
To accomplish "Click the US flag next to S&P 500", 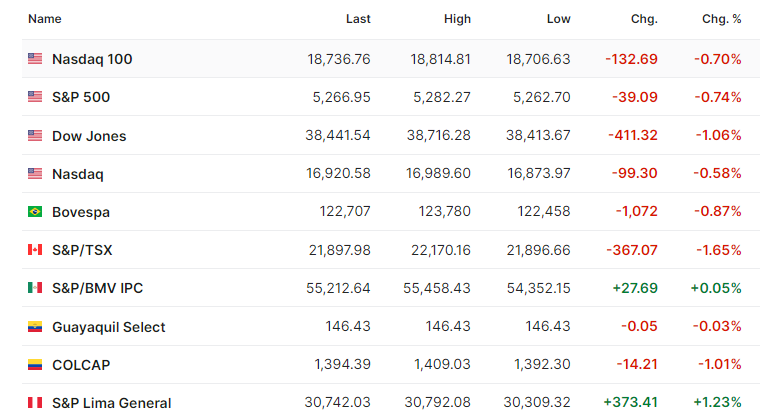I will 35,97.
